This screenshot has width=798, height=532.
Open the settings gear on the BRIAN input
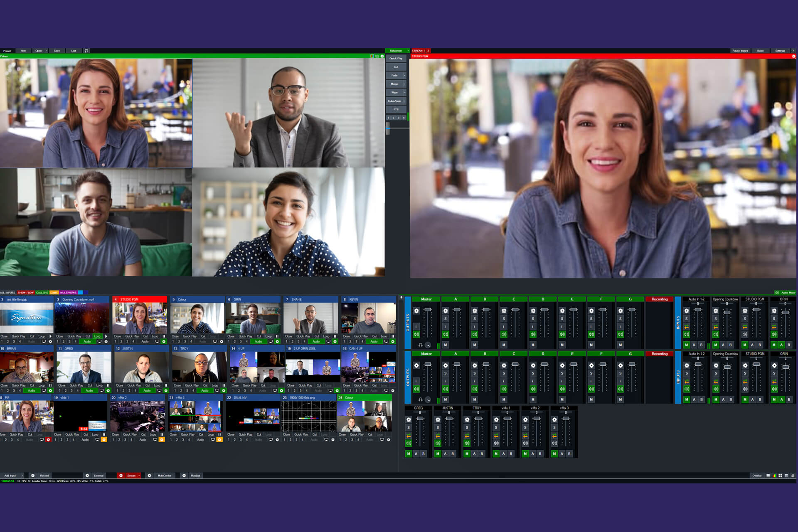[51, 391]
